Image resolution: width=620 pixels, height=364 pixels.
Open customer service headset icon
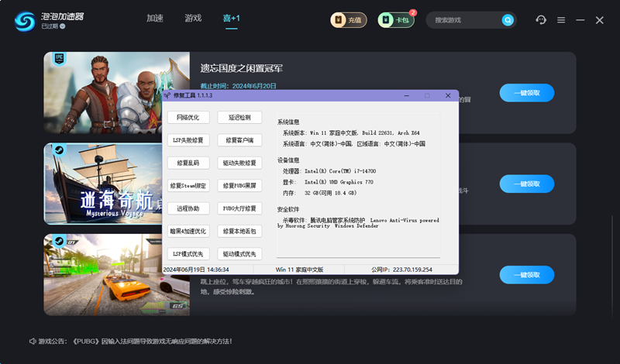(x=541, y=20)
